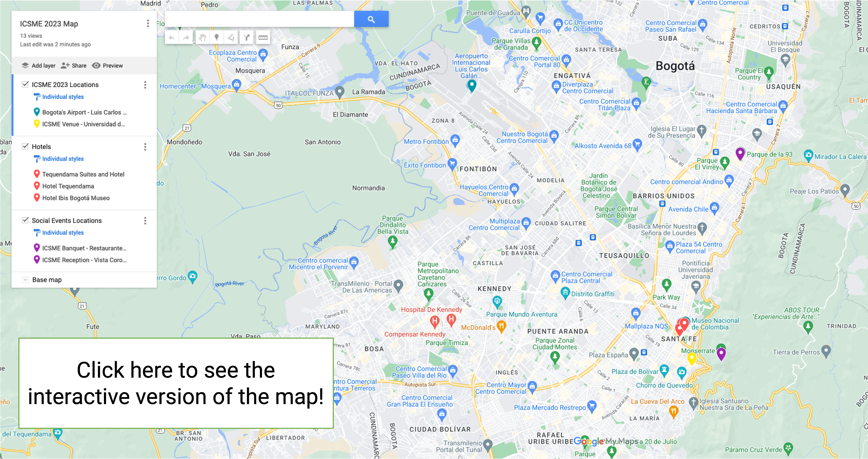Toggle the Hotels layer checkbox
868x459 pixels.
click(25, 146)
